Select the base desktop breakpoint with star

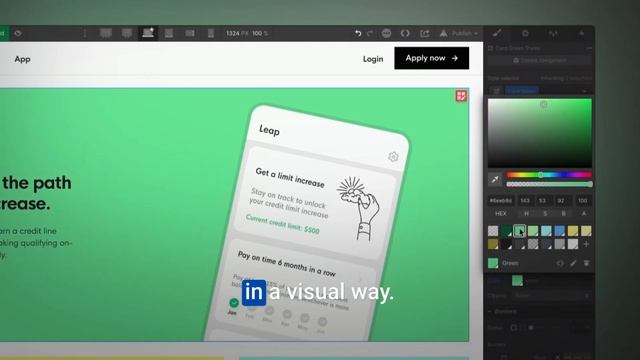click(x=148, y=33)
